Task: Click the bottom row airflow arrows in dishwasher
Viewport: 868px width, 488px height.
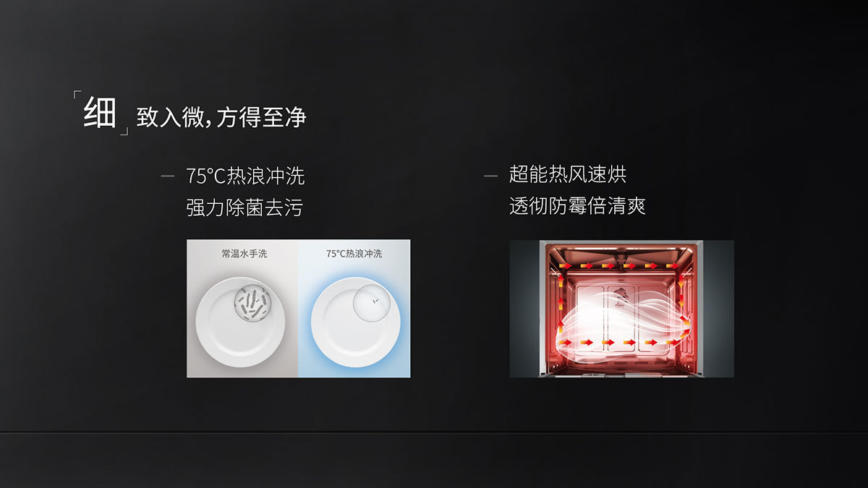Action: pos(619,341)
